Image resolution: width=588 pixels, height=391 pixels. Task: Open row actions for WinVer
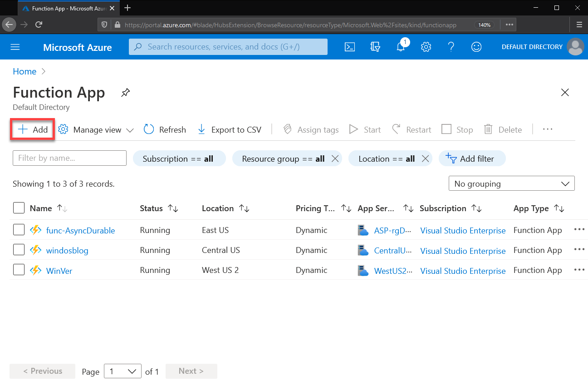point(579,269)
